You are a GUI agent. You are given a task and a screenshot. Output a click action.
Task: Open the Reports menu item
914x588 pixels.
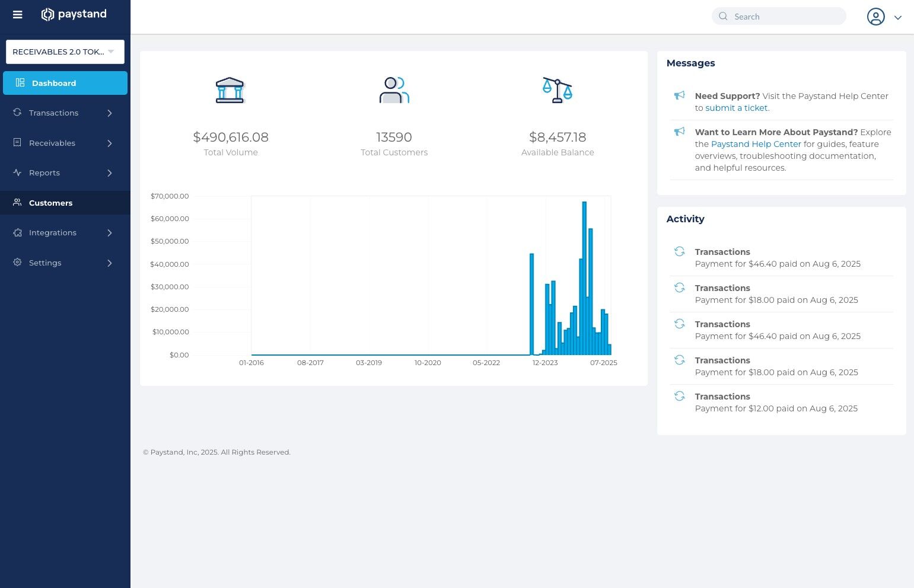click(44, 172)
